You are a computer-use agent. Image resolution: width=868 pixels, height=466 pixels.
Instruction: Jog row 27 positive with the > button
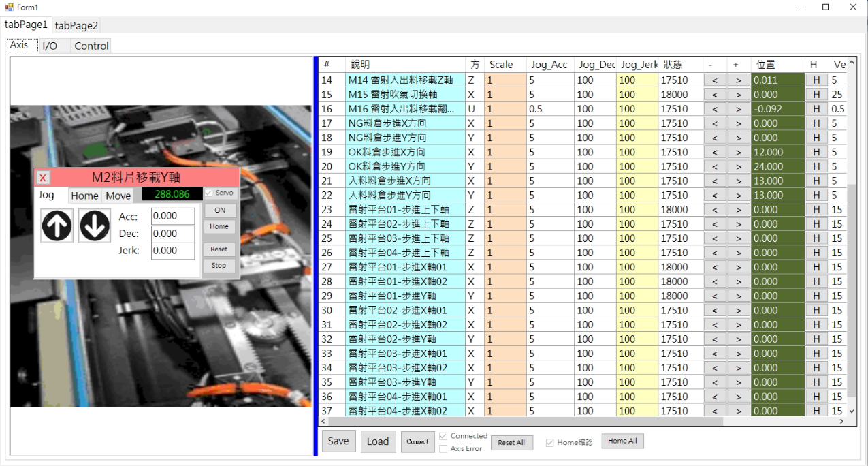(x=738, y=267)
